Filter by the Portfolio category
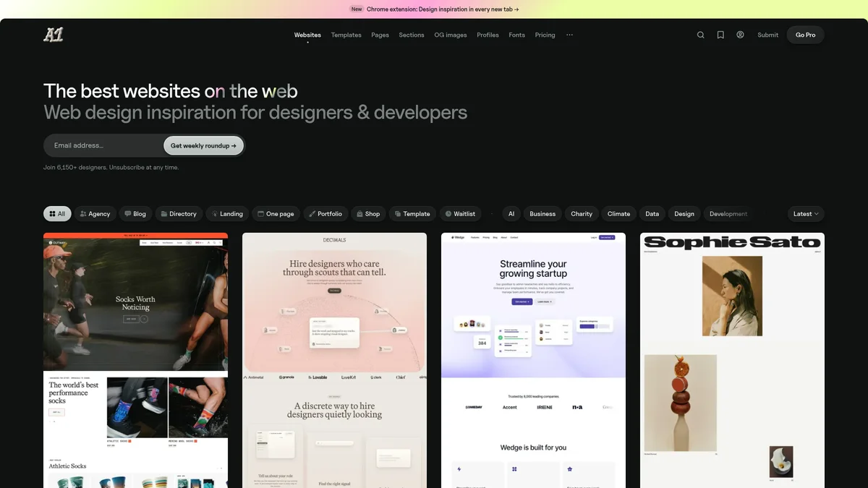 [x=325, y=214]
